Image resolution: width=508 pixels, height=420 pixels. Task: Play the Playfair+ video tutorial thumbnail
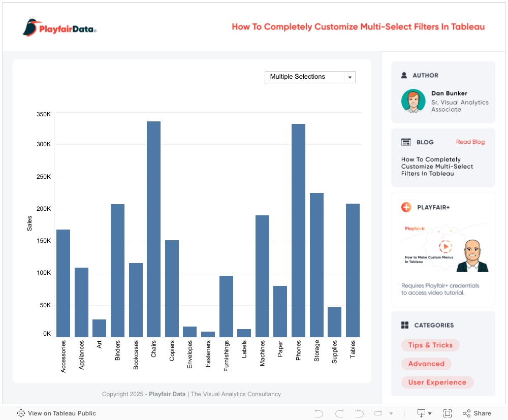(x=445, y=247)
